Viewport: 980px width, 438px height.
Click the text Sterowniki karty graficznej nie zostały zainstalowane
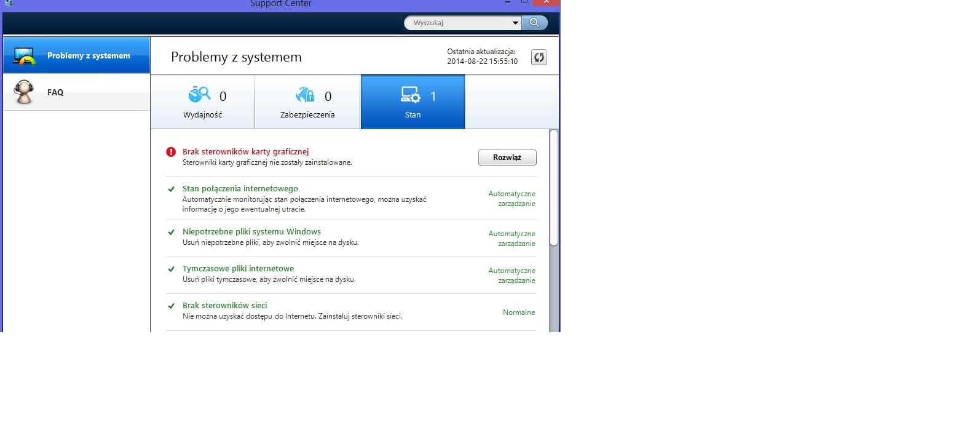[267, 163]
